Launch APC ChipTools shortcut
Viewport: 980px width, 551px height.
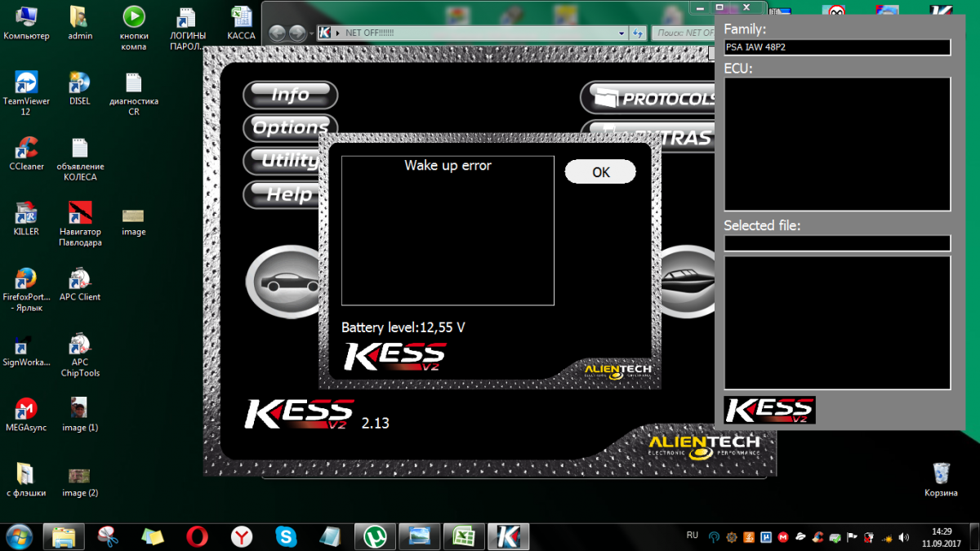click(80, 354)
